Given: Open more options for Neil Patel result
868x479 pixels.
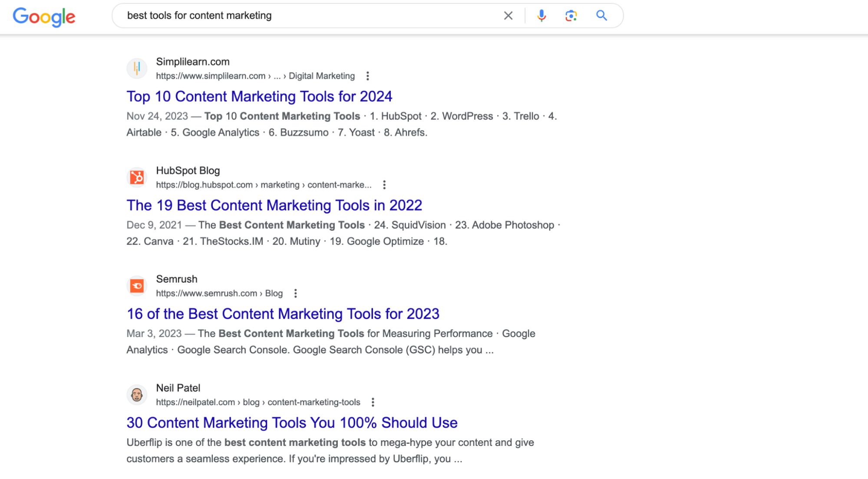Looking at the screenshot, I should tap(373, 402).
